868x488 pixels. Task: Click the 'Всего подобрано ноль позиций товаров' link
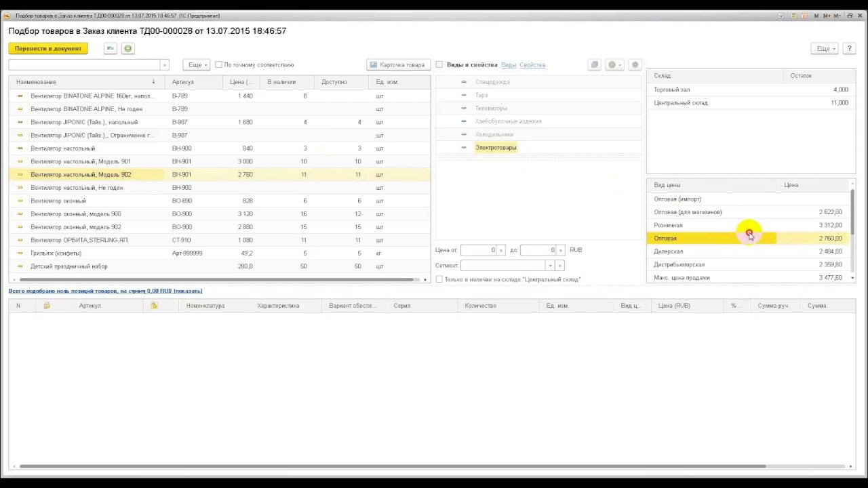tap(105, 291)
